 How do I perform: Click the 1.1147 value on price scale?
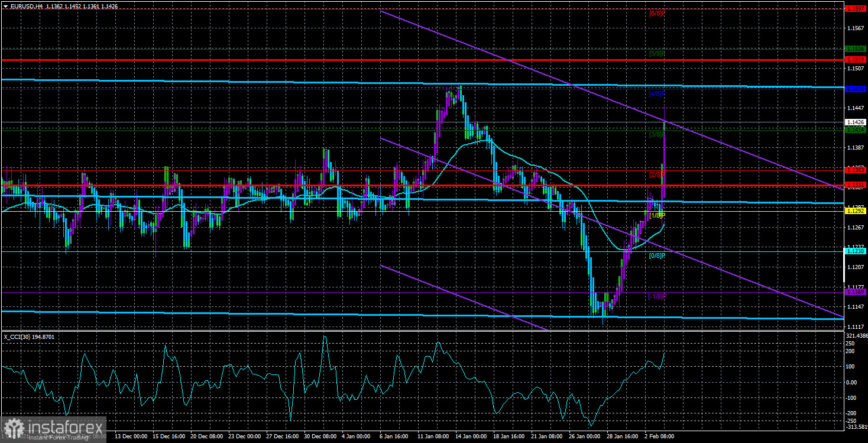tap(856, 306)
